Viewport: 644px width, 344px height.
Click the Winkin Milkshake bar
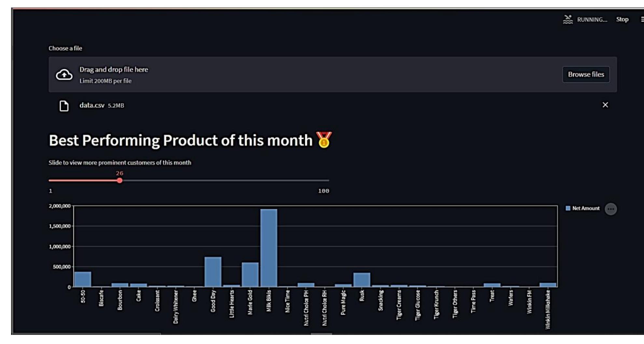548,285
